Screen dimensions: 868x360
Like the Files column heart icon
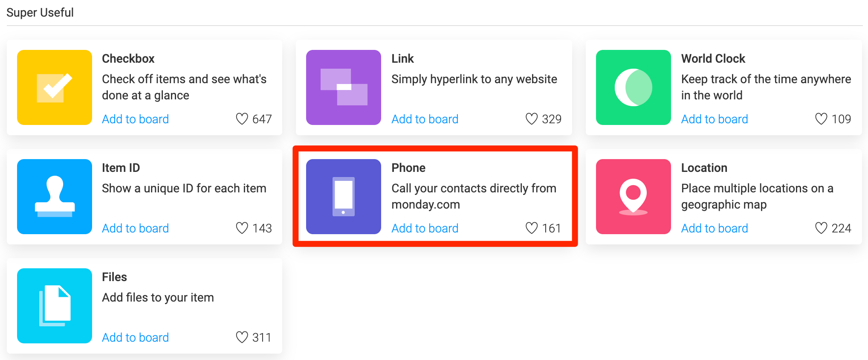pos(242,337)
